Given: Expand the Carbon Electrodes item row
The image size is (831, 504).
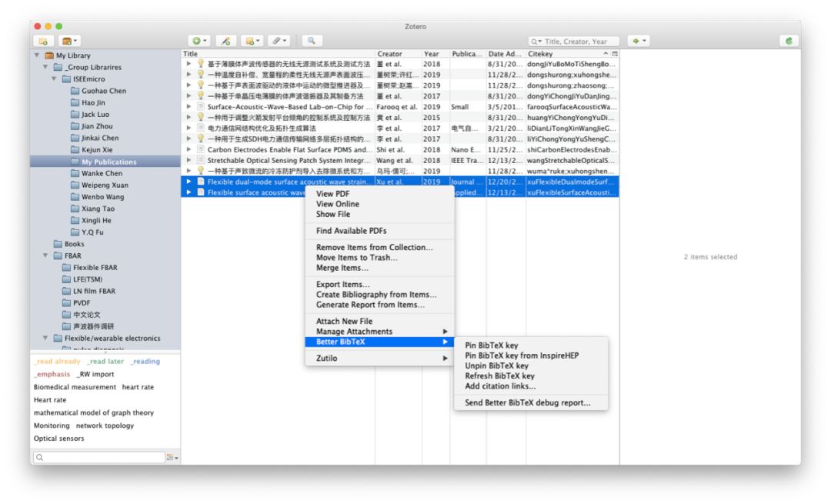Looking at the screenshot, I should click(189, 149).
